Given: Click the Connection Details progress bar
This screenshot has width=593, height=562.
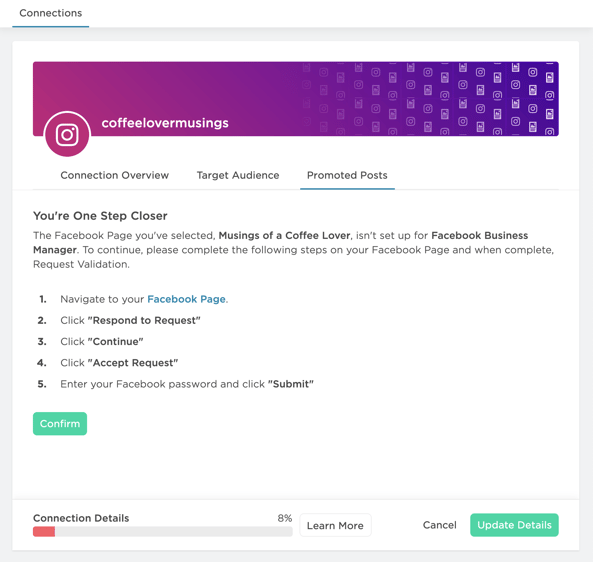Looking at the screenshot, I should (x=163, y=531).
